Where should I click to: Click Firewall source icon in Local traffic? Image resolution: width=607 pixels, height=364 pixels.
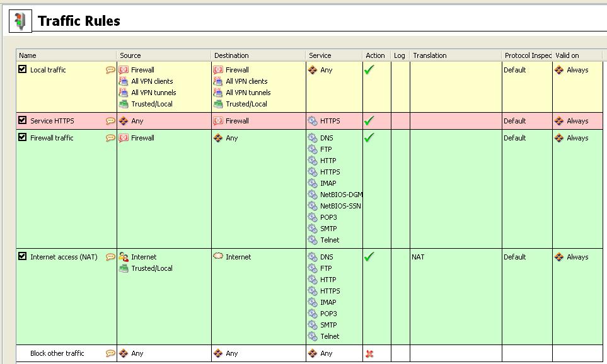point(124,70)
